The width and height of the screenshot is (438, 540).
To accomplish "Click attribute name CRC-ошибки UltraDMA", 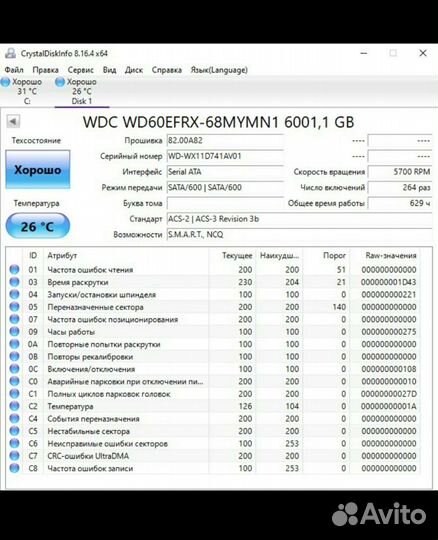I will [88, 456].
